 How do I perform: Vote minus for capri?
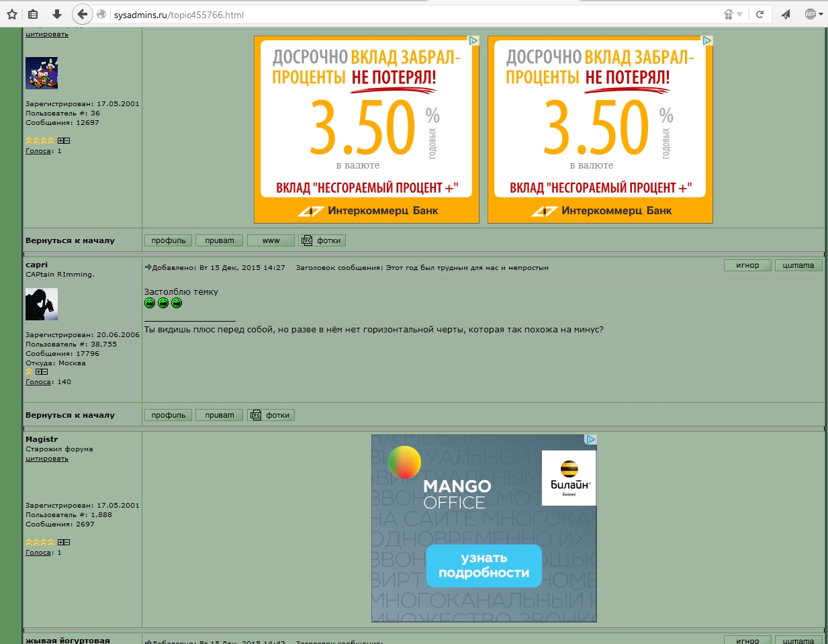[x=44, y=371]
